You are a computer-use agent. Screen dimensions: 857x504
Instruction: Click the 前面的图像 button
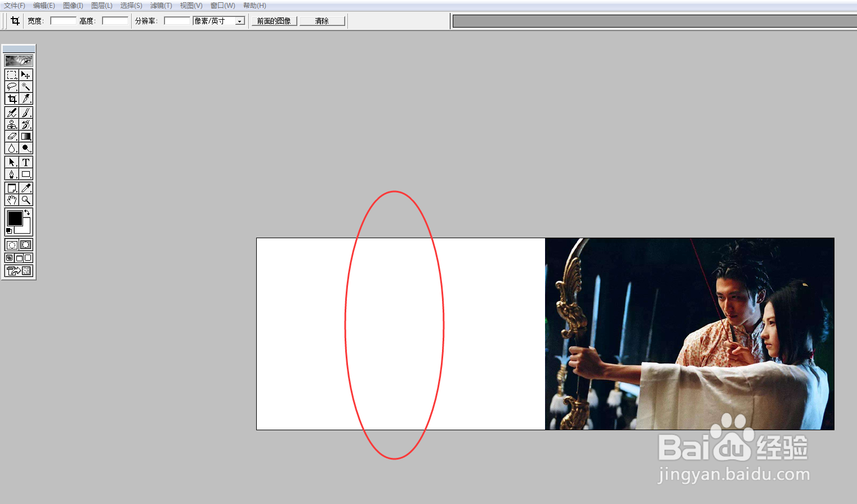274,21
